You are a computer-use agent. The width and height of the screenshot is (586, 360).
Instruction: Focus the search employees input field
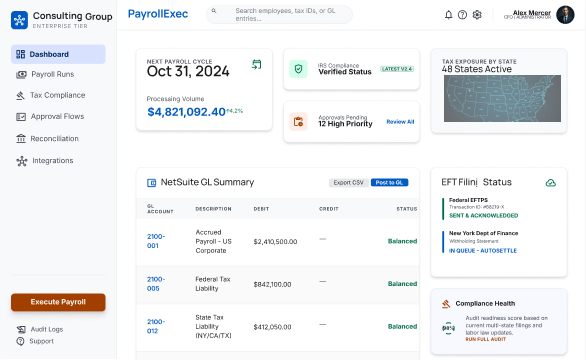pos(280,15)
